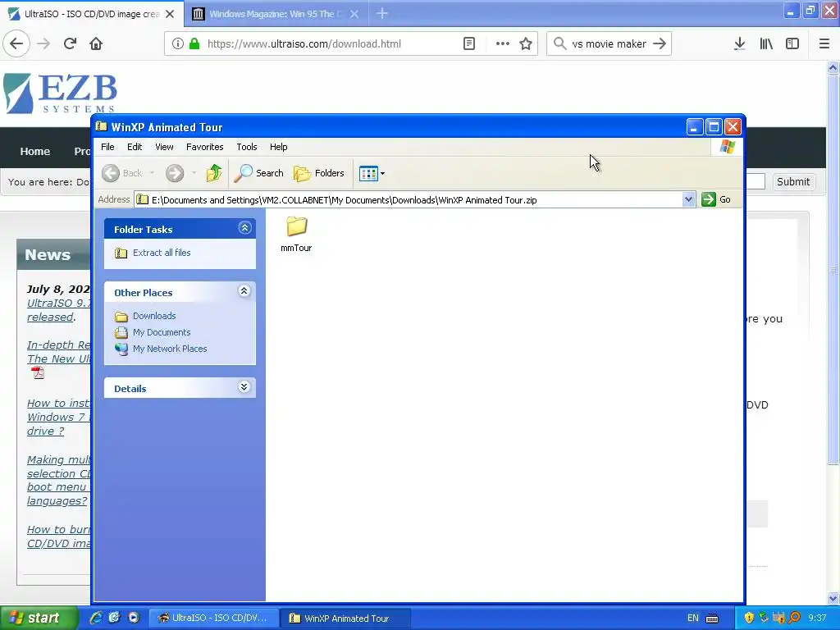
Task: Click the Explorer Forward arrow icon
Action: [x=175, y=173]
